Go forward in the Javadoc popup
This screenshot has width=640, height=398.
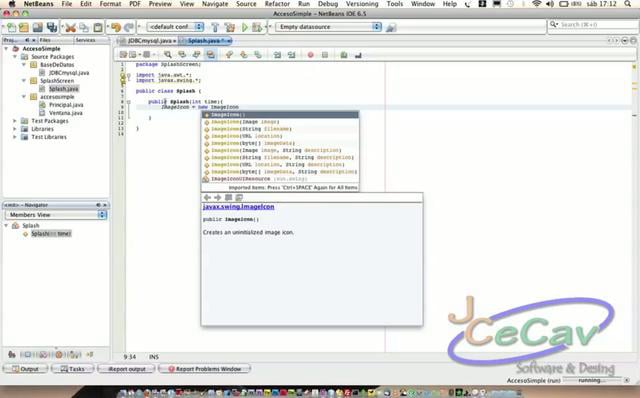[x=218, y=198]
